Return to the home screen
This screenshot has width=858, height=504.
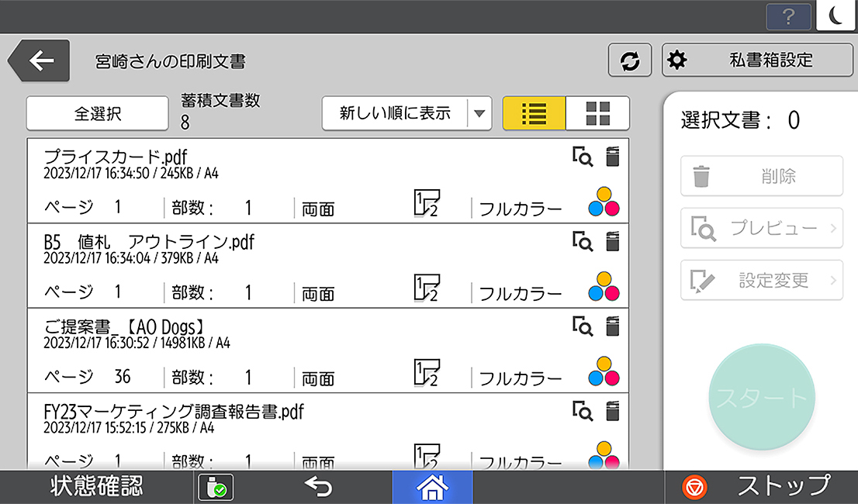432,488
